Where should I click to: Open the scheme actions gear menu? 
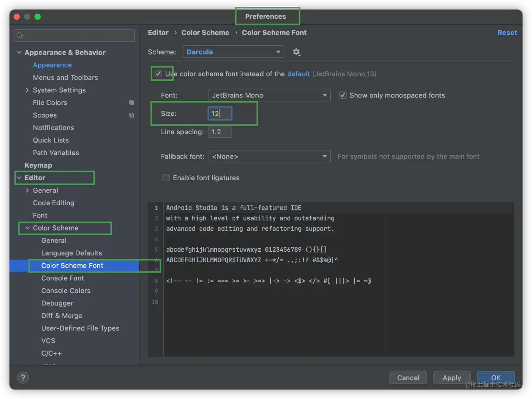pyautogui.click(x=297, y=52)
